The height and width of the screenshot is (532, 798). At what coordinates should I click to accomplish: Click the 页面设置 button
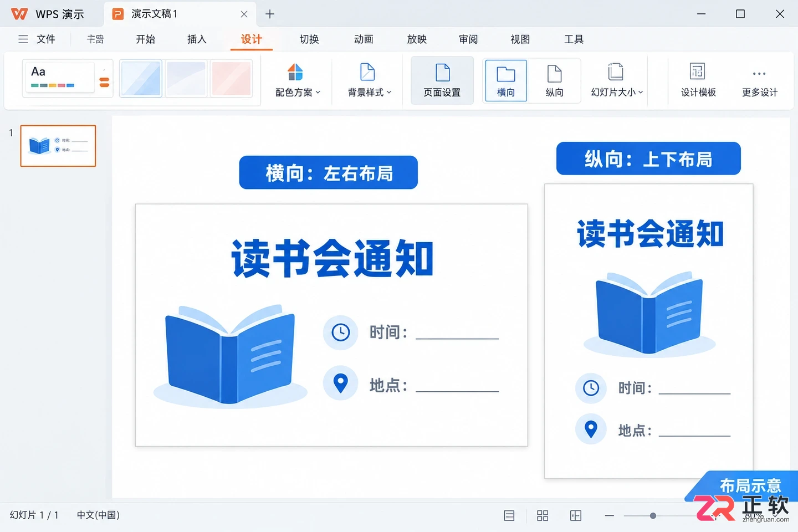point(442,80)
